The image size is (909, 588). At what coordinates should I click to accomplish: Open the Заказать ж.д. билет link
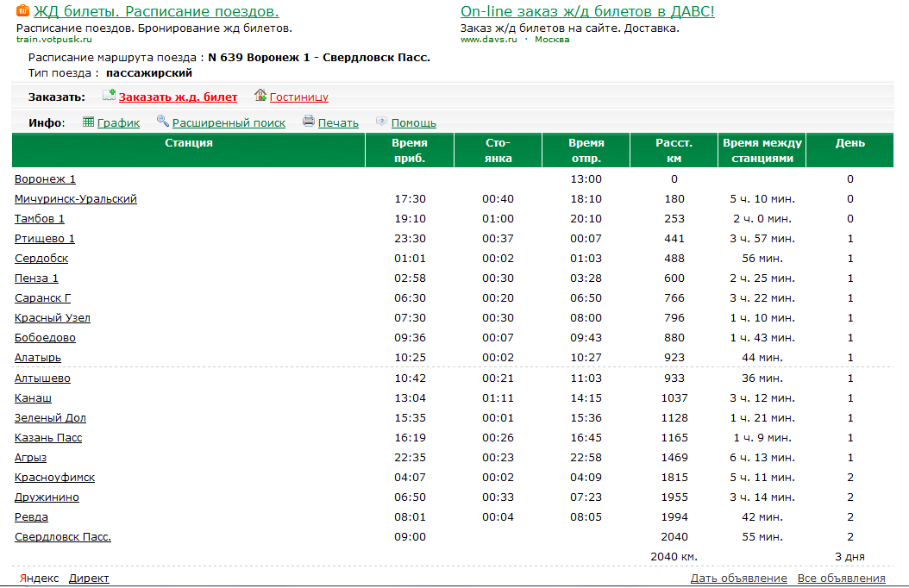tap(178, 97)
